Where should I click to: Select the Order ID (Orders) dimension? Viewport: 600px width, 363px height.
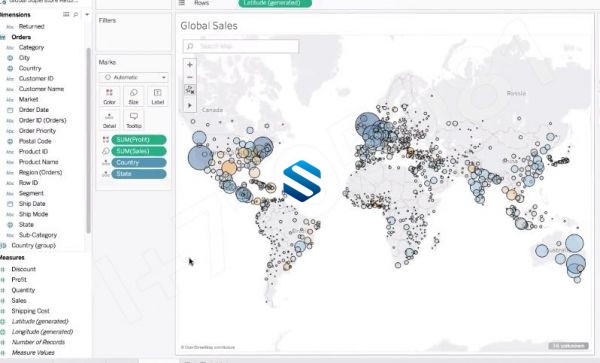click(42, 120)
